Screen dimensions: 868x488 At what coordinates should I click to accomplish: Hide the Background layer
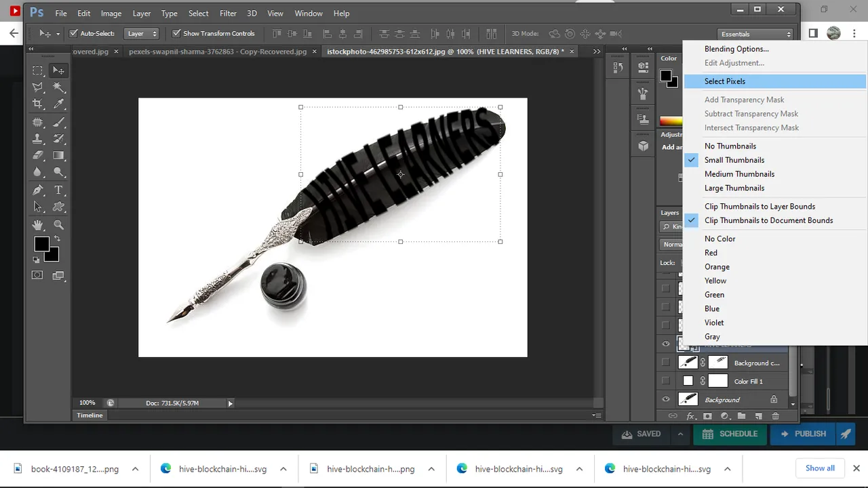(x=666, y=400)
